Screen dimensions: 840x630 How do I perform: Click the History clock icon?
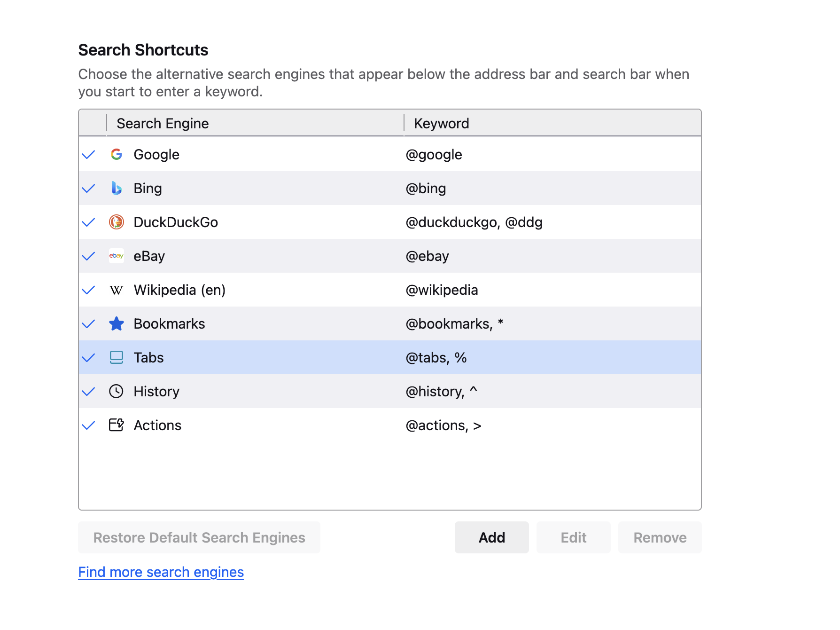tap(116, 391)
